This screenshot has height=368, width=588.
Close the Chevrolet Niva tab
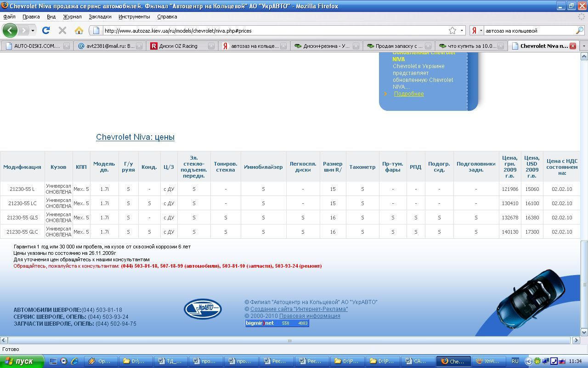(x=573, y=46)
